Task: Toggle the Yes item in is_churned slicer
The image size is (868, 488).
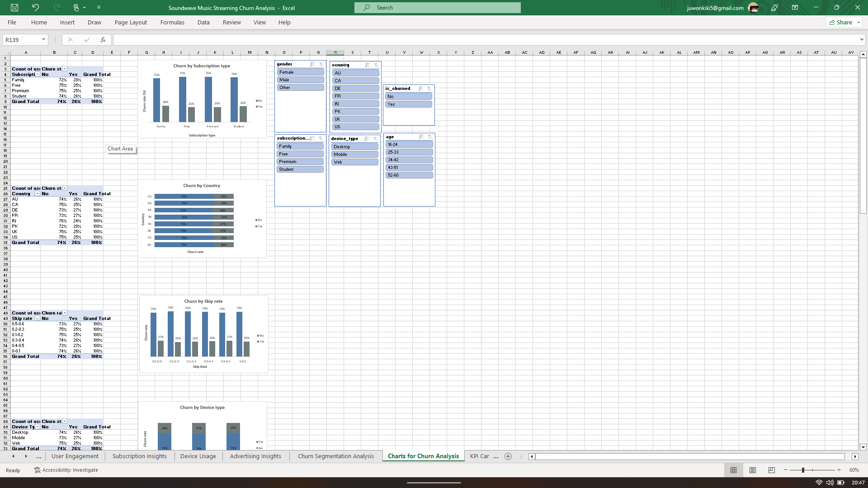Action: [408, 104]
